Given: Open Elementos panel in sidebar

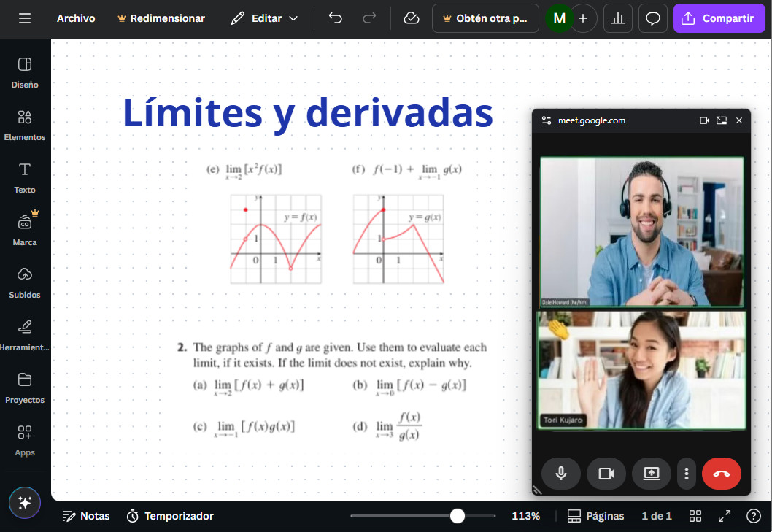Looking at the screenshot, I should click(25, 125).
